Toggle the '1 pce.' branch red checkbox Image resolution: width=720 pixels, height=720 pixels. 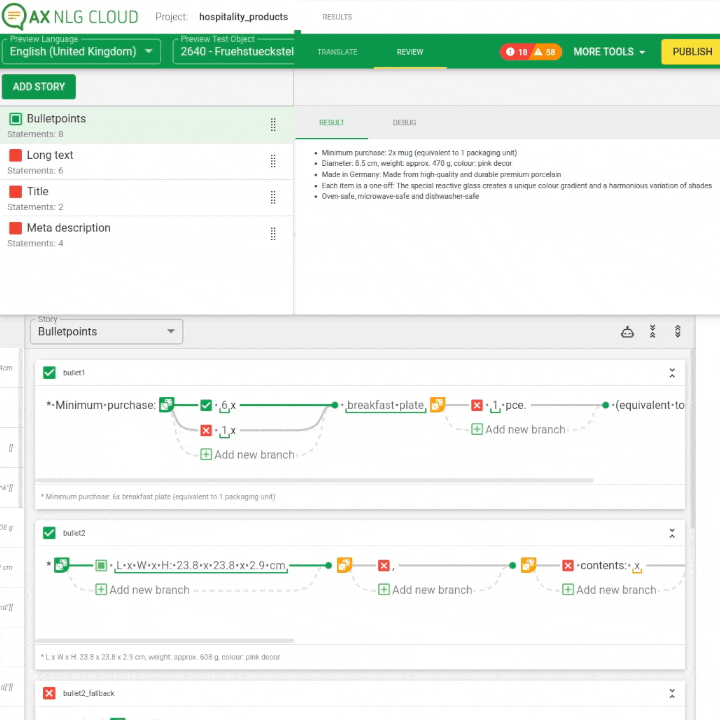[477, 405]
